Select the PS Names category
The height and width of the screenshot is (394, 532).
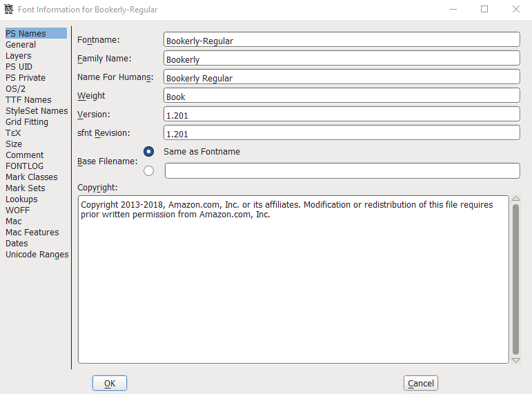click(36, 33)
